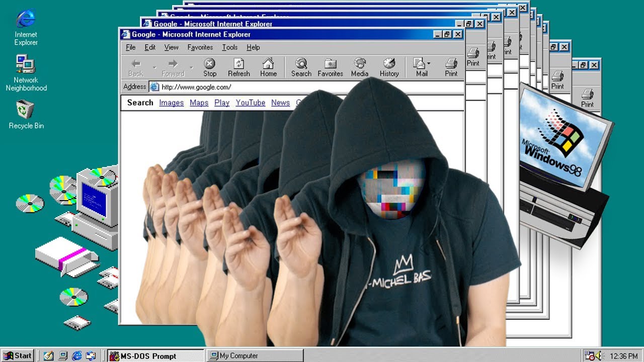644x362 pixels.
Task: Click the Start button
Action: pyautogui.click(x=17, y=355)
